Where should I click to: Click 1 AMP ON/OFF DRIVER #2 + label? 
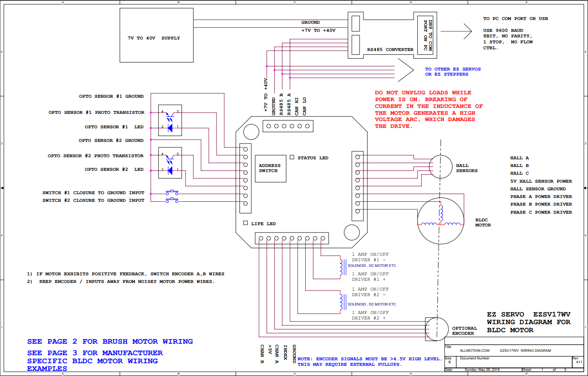coord(370,315)
